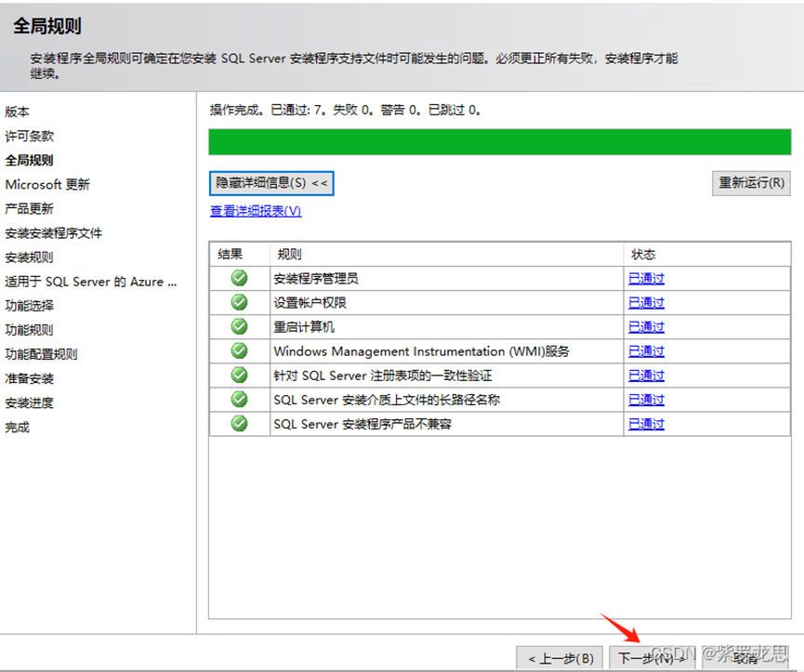Collapse details with 隐藏详细信息(S) button
Screen dimensions: 804x672
coord(271,183)
